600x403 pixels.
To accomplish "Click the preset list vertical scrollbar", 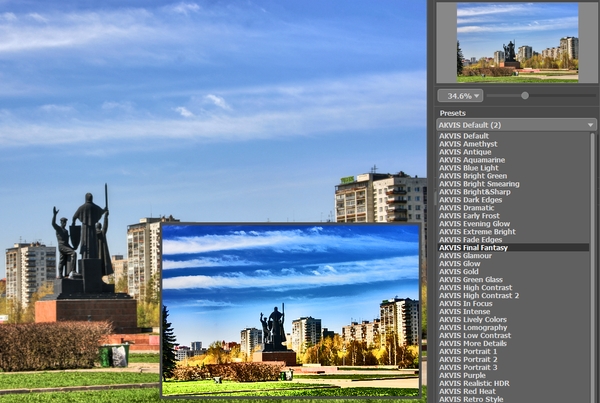I will pyautogui.click(x=593, y=268).
